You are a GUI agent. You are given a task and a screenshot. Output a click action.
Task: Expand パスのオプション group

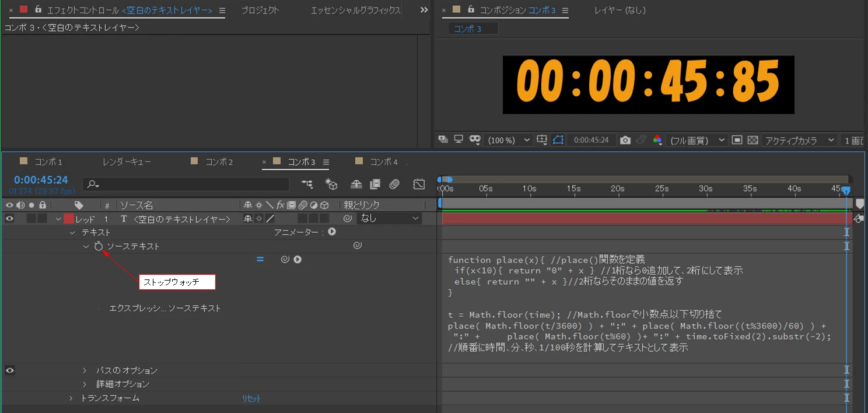[85, 370]
